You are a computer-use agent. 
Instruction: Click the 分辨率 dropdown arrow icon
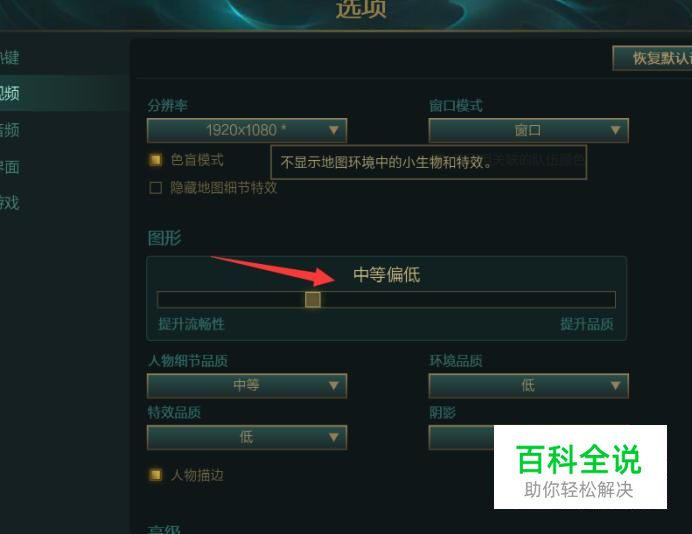[x=334, y=130]
